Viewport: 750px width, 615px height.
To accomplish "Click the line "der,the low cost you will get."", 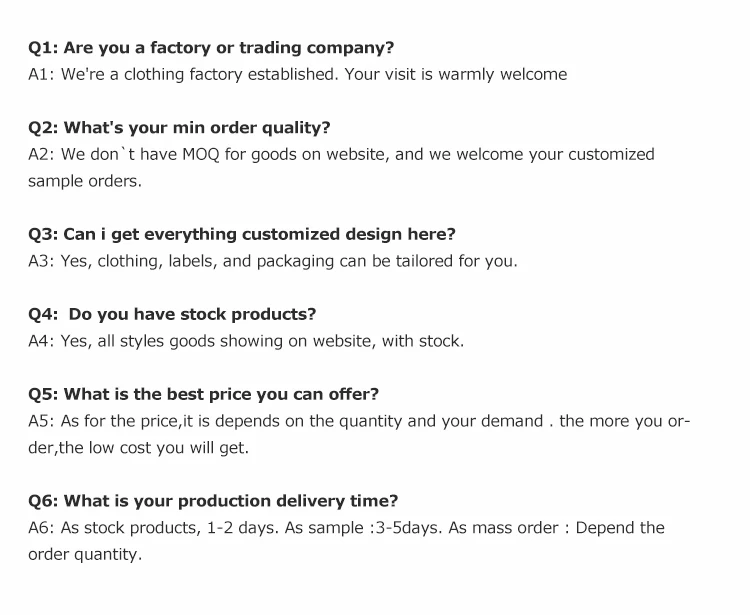I will click(138, 448).
